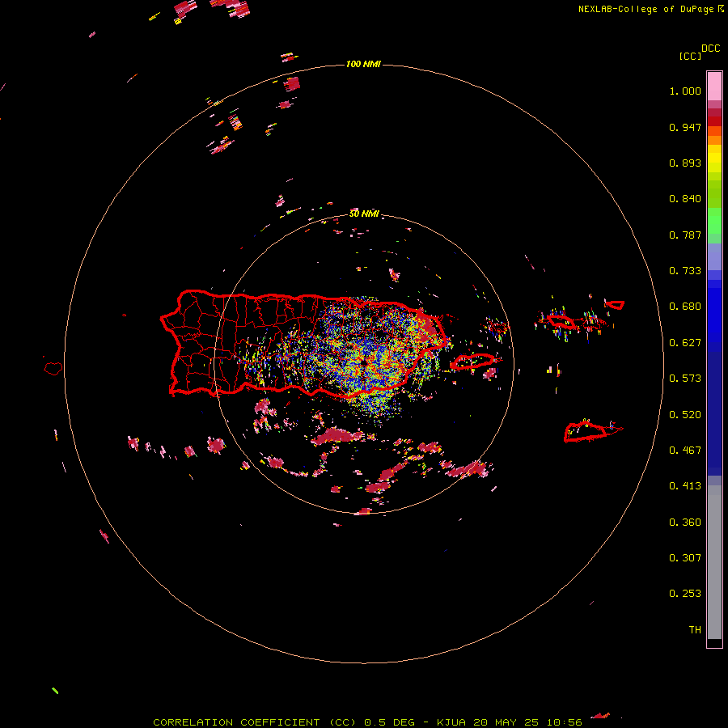
Task: Click the KJUA station identifier
Action: pos(451,722)
